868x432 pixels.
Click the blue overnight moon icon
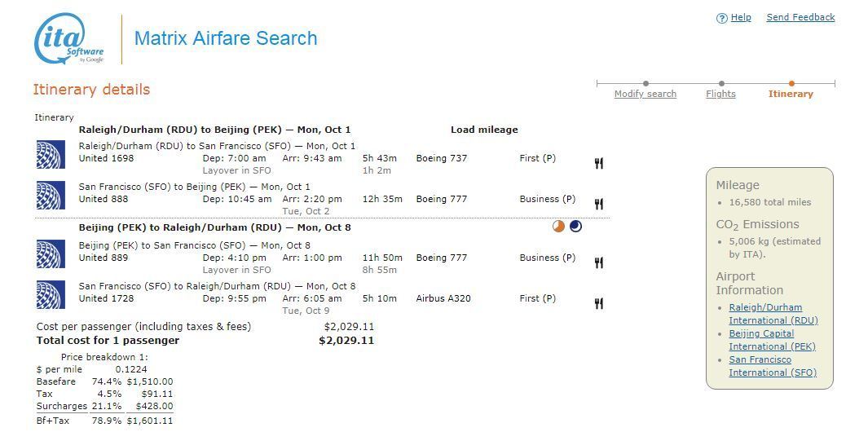575,227
